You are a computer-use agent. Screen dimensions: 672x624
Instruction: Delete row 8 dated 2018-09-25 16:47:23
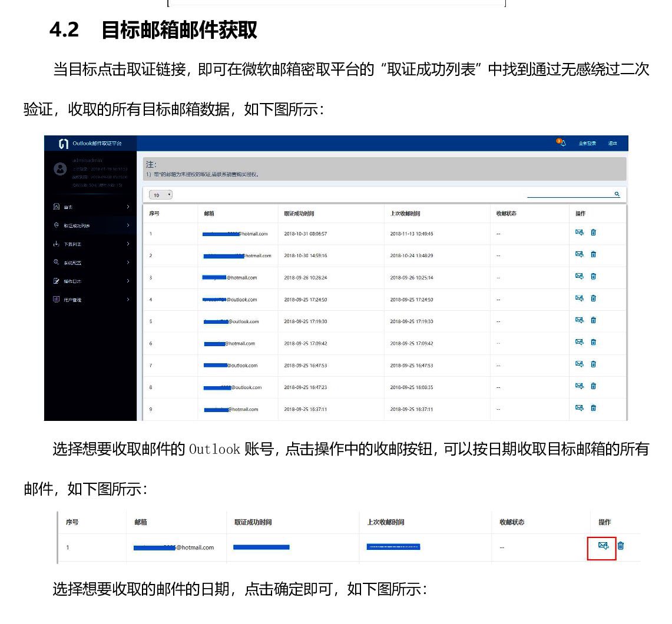pyautogui.click(x=593, y=386)
